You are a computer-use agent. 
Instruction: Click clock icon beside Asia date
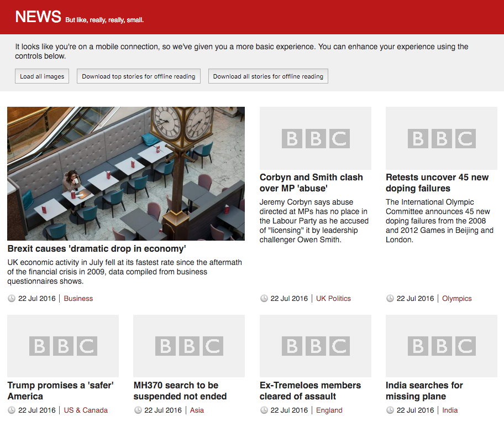(138, 410)
